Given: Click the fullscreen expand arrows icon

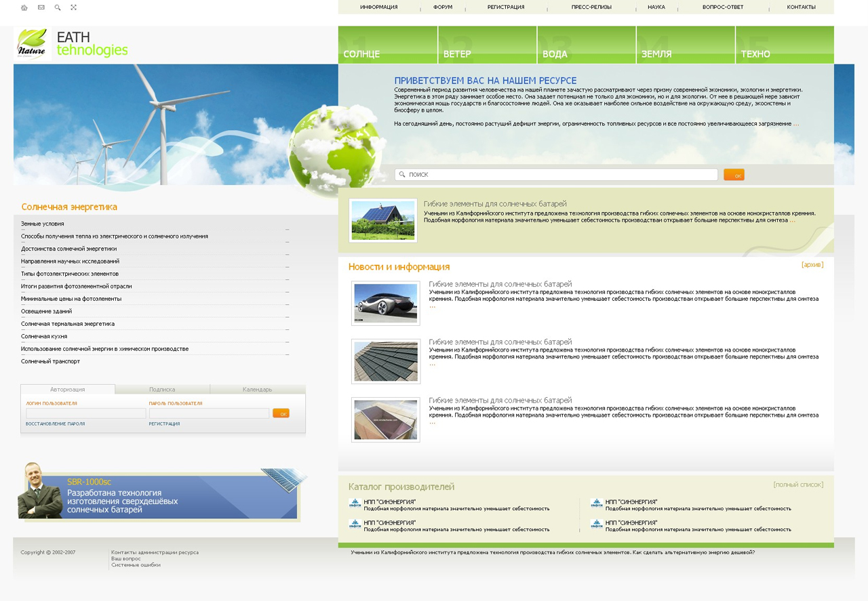Looking at the screenshot, I should 74,7.
